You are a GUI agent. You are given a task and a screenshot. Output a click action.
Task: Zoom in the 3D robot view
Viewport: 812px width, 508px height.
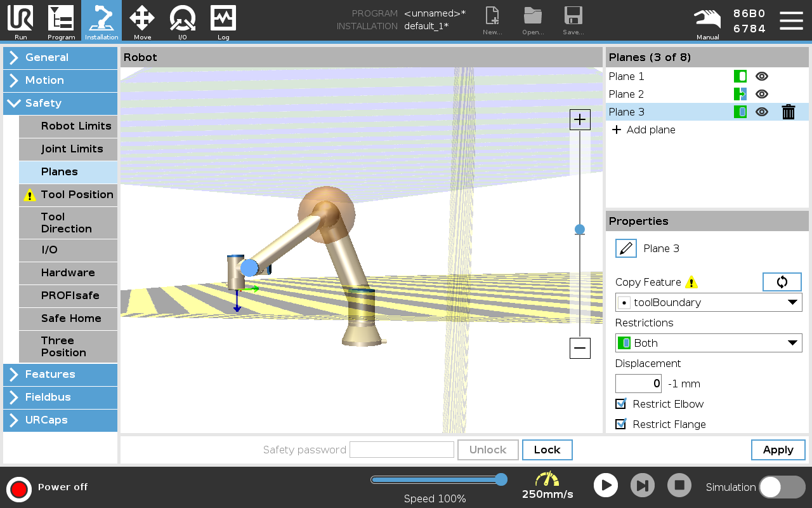click(580, 119)
